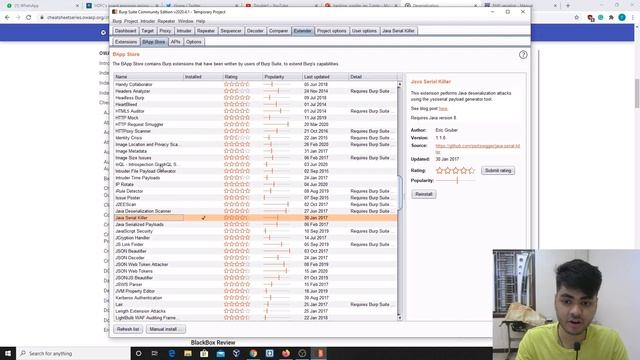Switch to the Options sub-tab under Extender
Viewport: 640px width, 360px height.
[193, 42]
